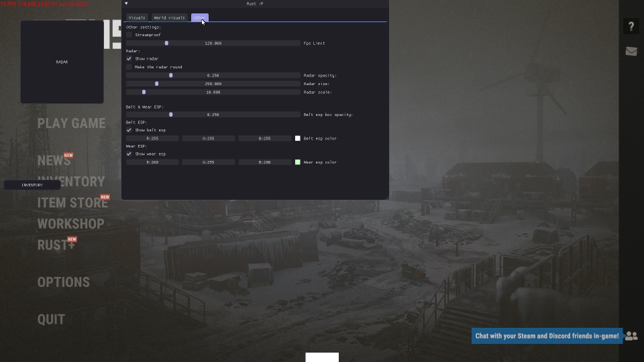The height and width of the screenshot is (362, 644).
Task: Click the Rust IP window title bar
Action: [255, 4]
